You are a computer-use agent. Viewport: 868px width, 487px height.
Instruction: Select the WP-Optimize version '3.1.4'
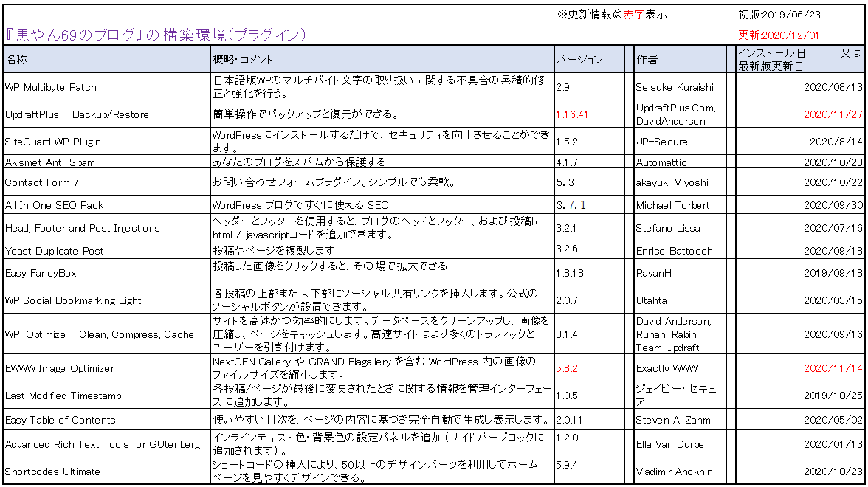[x=567, y=334]
